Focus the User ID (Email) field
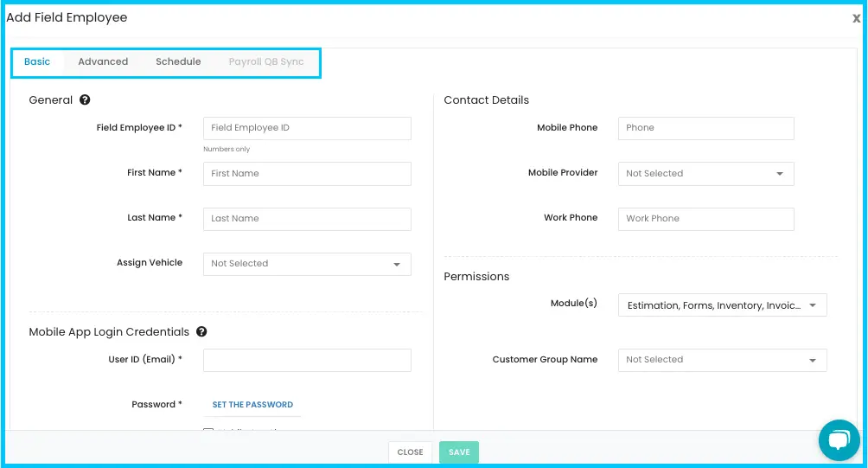Viewport: 868px width, 468px height. coord(307,360)
